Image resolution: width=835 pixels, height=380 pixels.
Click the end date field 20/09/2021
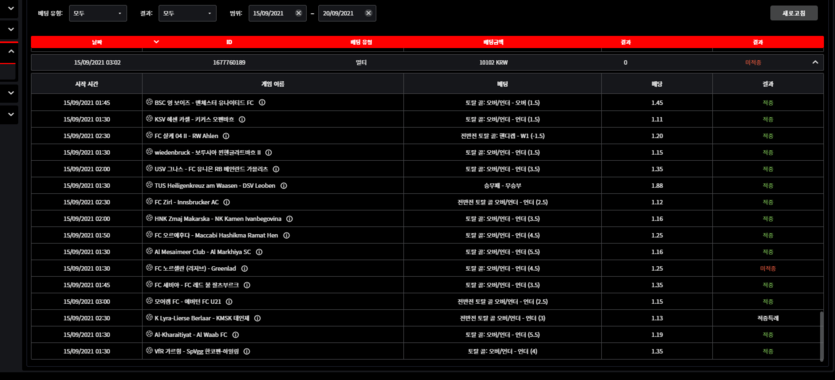tap(347, 13)
